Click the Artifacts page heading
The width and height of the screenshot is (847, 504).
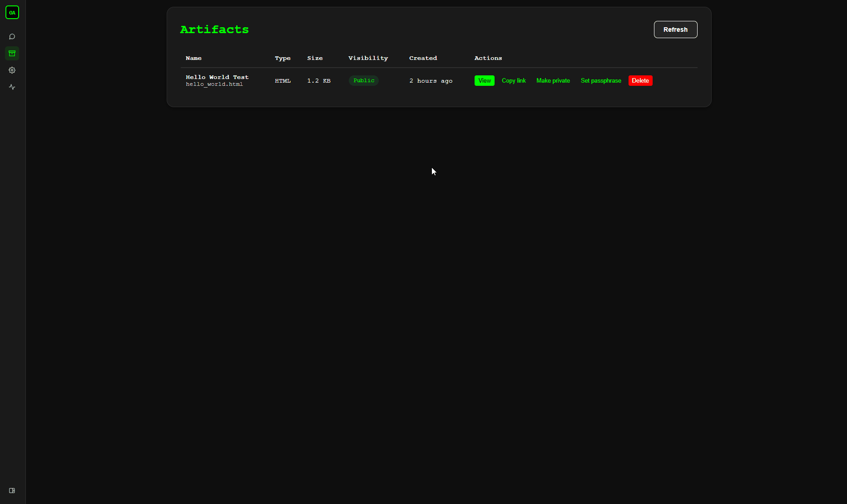[x=214, y=30]
